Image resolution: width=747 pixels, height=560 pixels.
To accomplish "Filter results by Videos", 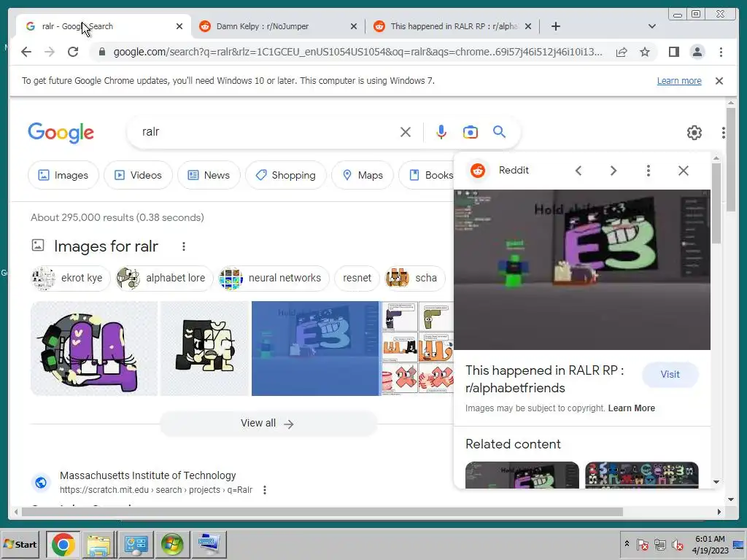I will pos(138,175).
